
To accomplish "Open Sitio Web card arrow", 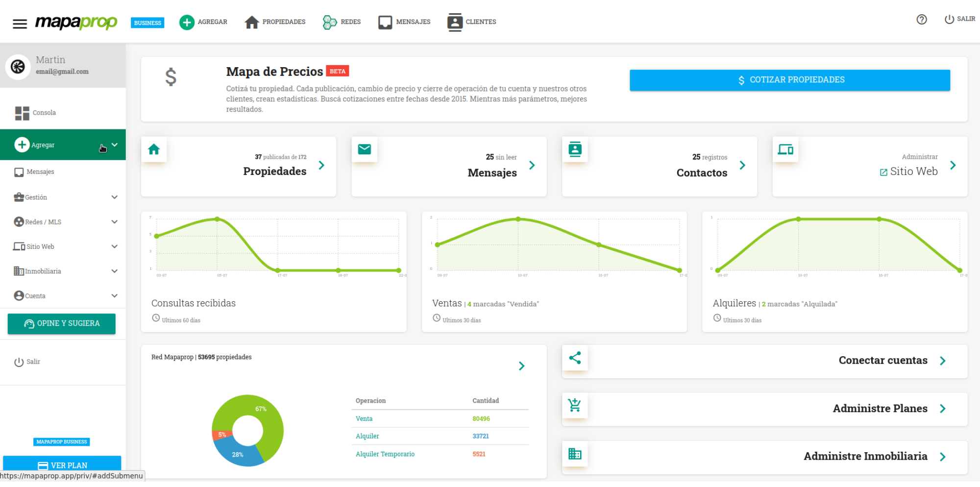I will coord(953,165).
